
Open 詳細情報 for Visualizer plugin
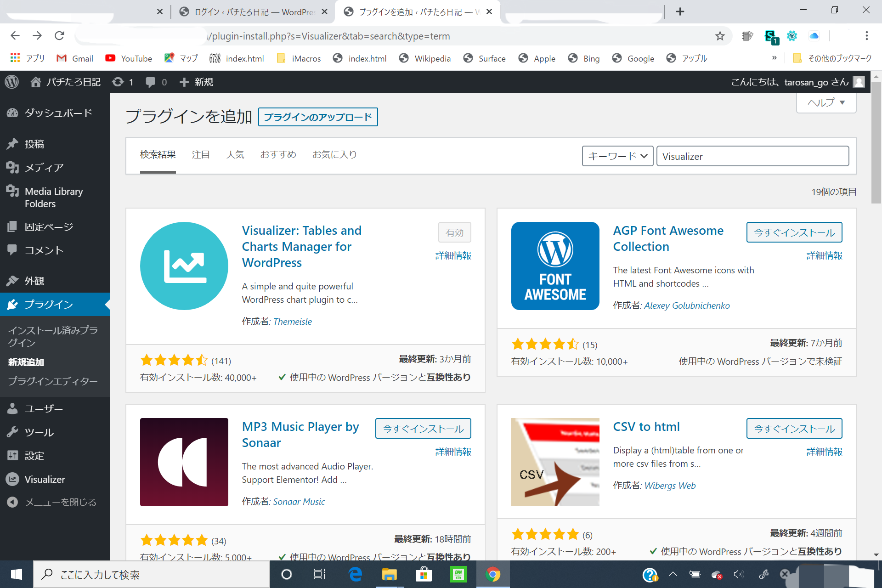coord(453,256)
